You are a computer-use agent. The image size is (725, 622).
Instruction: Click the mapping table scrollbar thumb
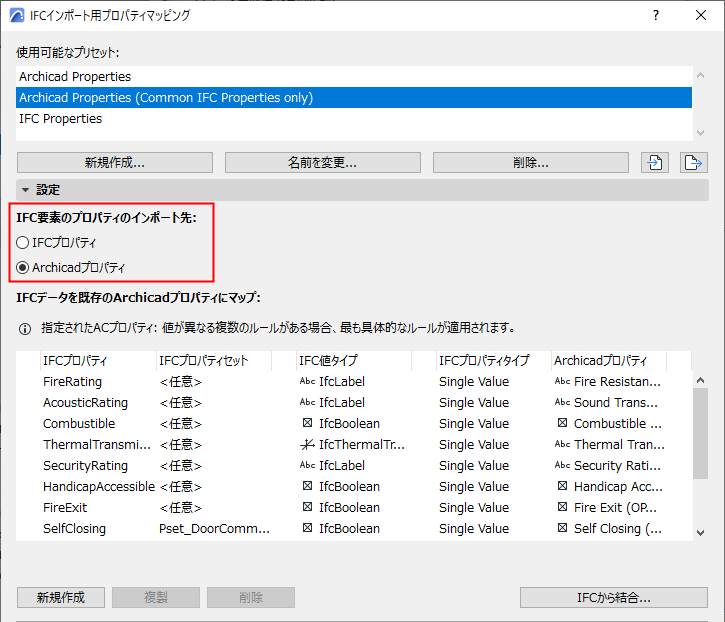[x=700, y=433]
